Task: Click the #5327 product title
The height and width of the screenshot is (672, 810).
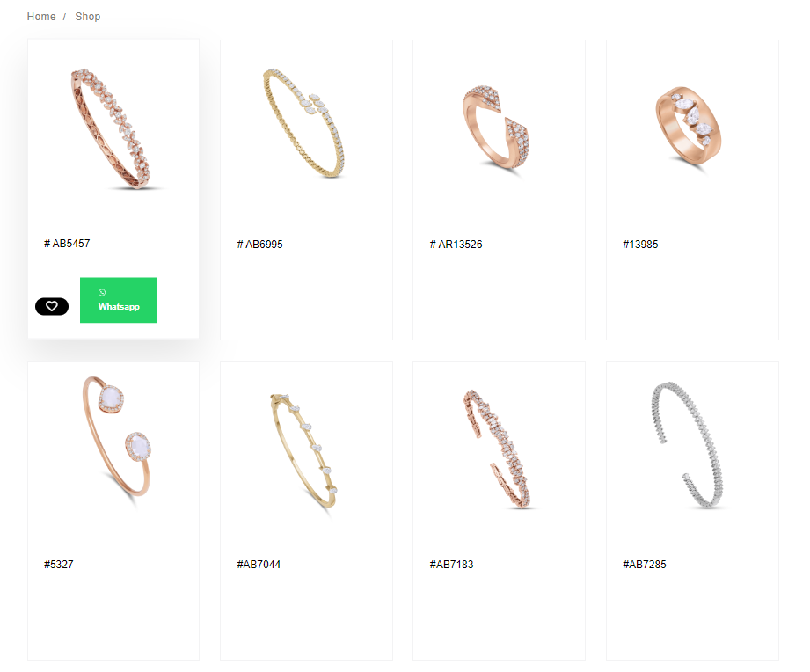Action: click(59, 565)
